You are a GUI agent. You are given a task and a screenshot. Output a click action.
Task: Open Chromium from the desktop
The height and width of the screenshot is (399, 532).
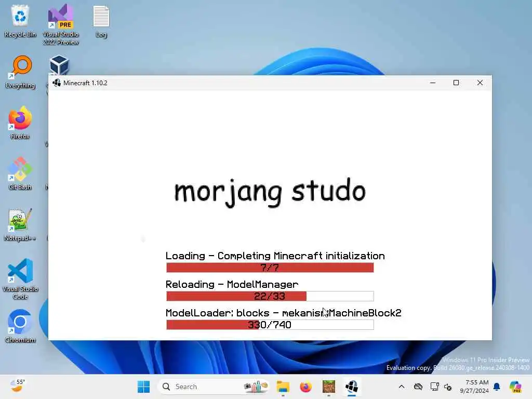[x=20, y=326]
